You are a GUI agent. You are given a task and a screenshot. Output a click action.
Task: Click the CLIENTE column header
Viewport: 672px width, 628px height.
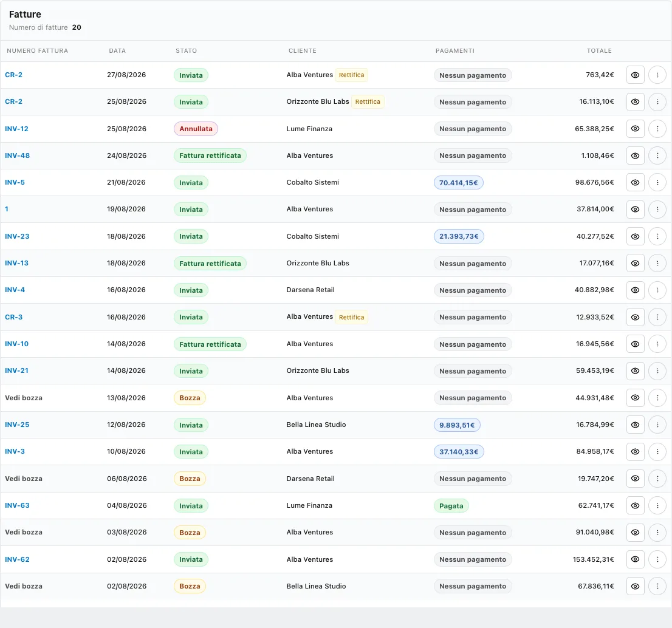303,50
